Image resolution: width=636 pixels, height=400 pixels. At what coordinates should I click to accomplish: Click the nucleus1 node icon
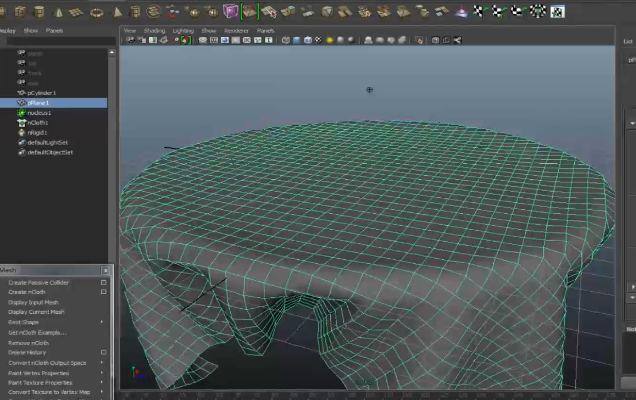pos(21,112)
